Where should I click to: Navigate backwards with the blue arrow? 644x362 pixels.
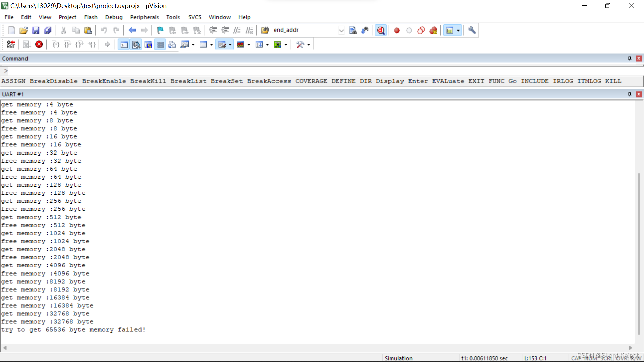tap(132, 30)
